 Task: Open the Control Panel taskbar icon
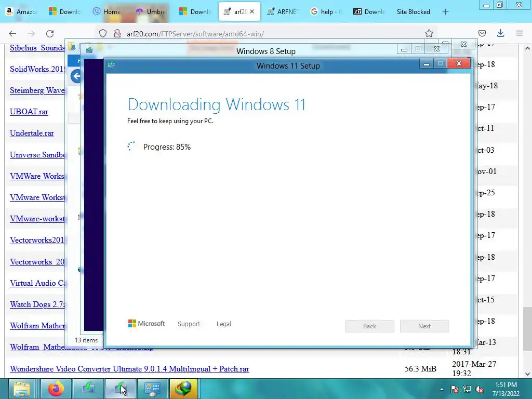[x=153, y=389]
